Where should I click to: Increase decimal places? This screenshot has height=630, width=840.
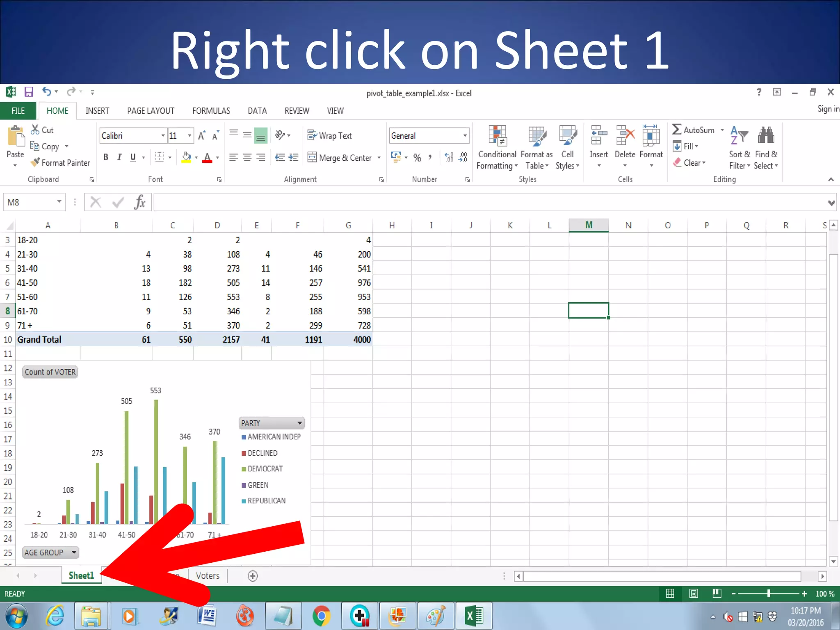pyautogui.click(x=450, y=157)
